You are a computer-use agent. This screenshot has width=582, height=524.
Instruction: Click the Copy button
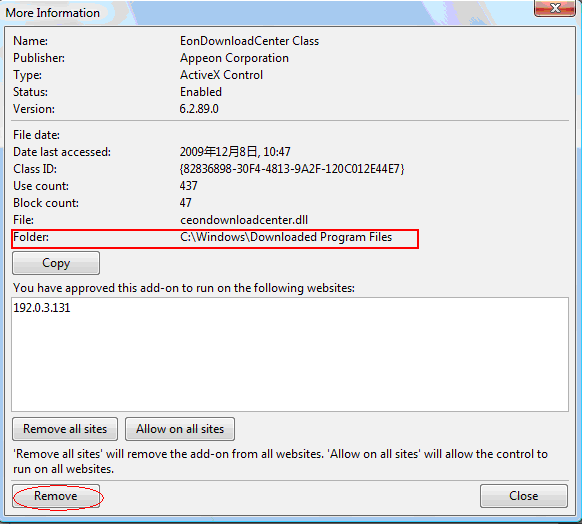pyautogui.click(x=56, y=263)
